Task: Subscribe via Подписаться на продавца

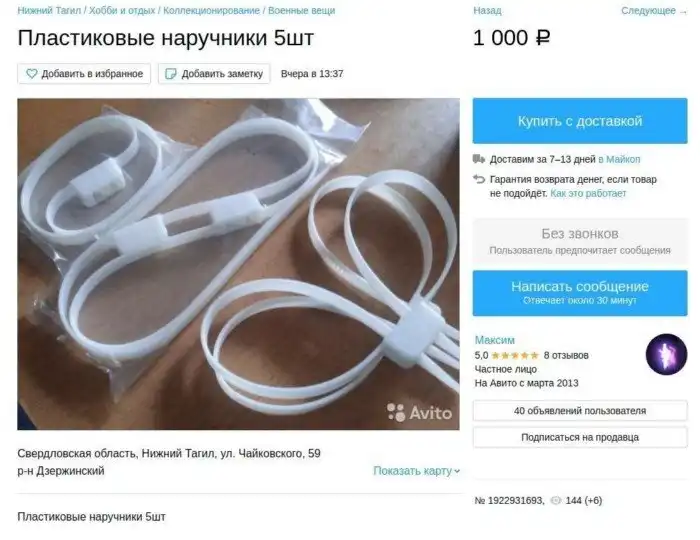Action: 580,437
